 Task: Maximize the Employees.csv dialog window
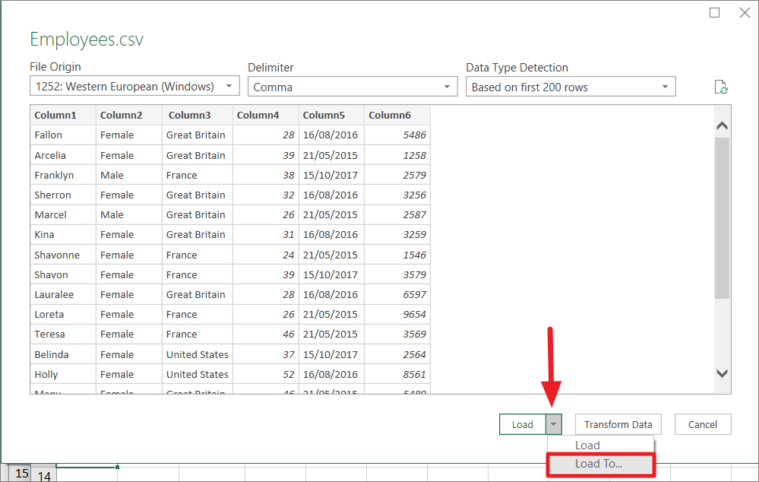714,13
